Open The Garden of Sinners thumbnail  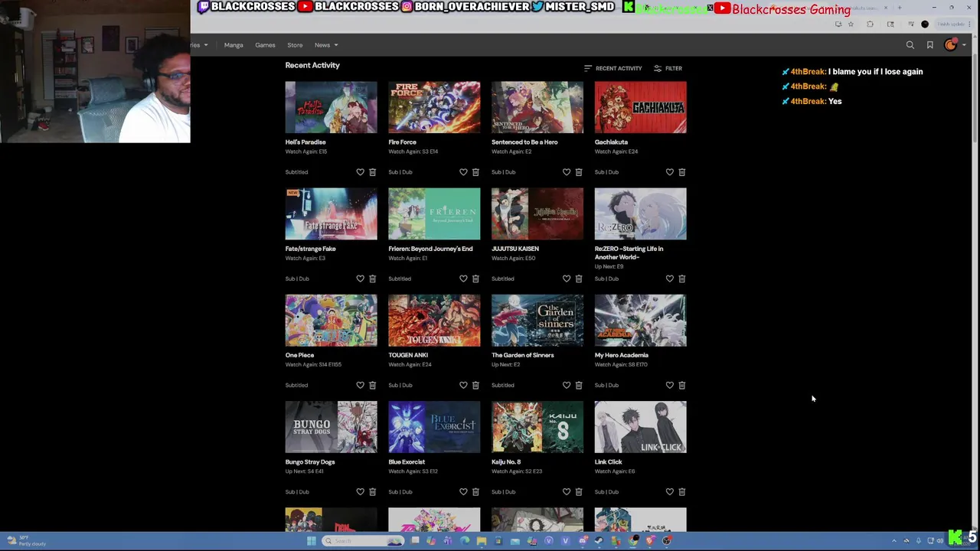tap(537, 321)
